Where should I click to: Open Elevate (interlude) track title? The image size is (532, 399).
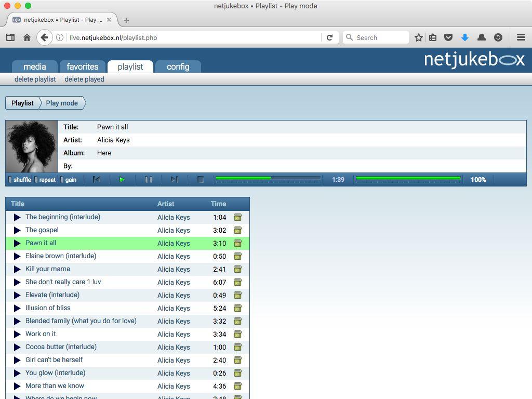click(52, 295)
